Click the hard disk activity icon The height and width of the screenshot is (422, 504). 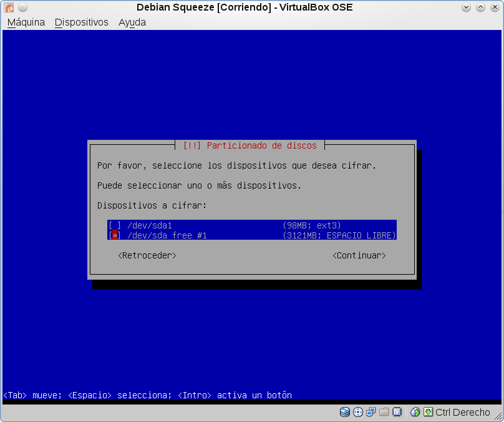click(345, 412)
